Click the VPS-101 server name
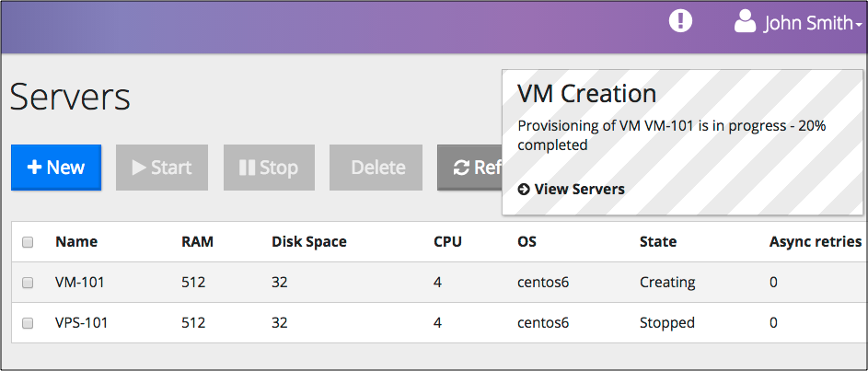 coord(83,323)
